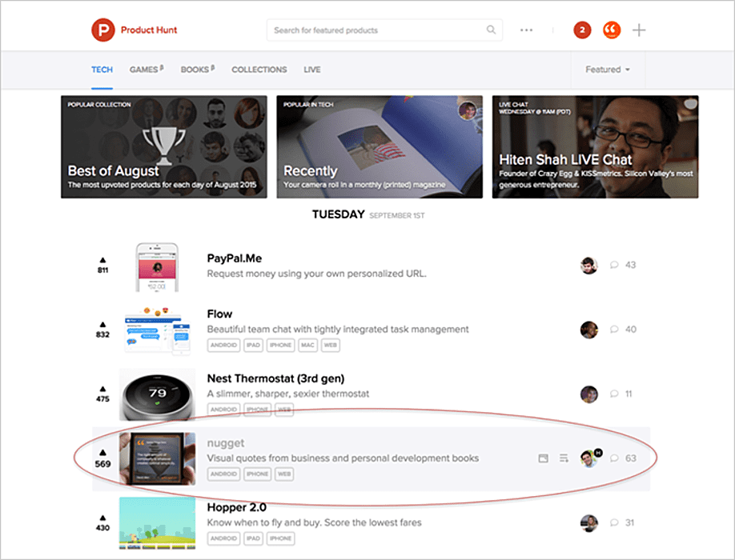
Task: Click the IPHONE tag under Flow
Action: coord(280,345)
